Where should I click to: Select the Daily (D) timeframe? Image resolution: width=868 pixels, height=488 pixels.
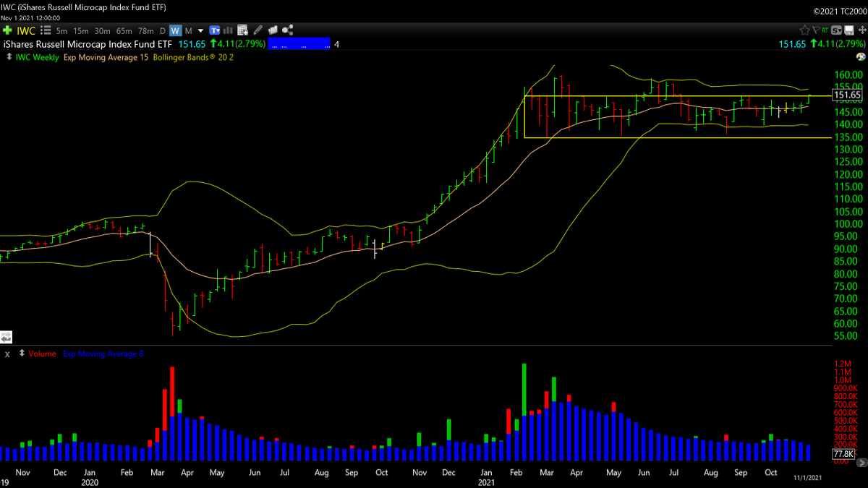[x=163, y=31]
